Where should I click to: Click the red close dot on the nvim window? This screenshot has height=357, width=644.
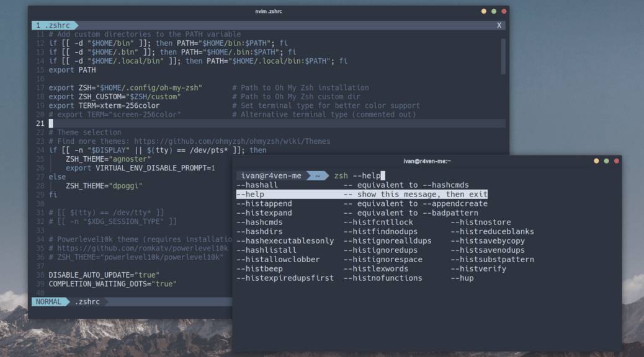coord(503,11)
